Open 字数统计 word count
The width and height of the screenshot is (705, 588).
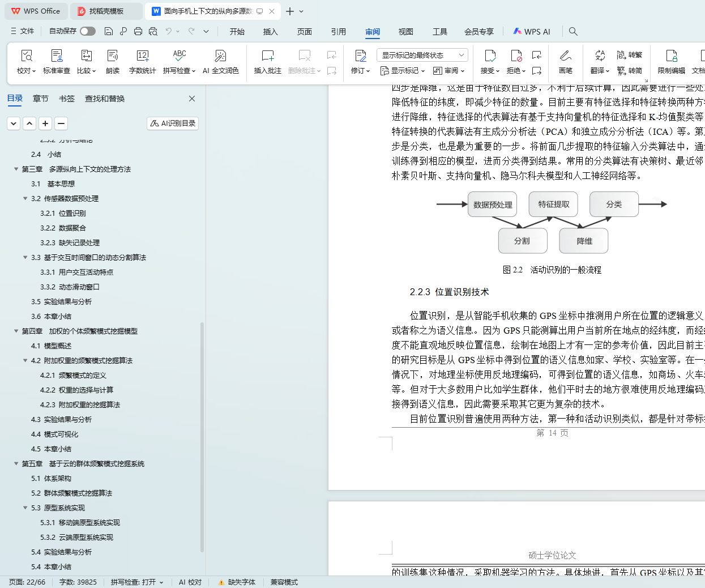[142, 62]
